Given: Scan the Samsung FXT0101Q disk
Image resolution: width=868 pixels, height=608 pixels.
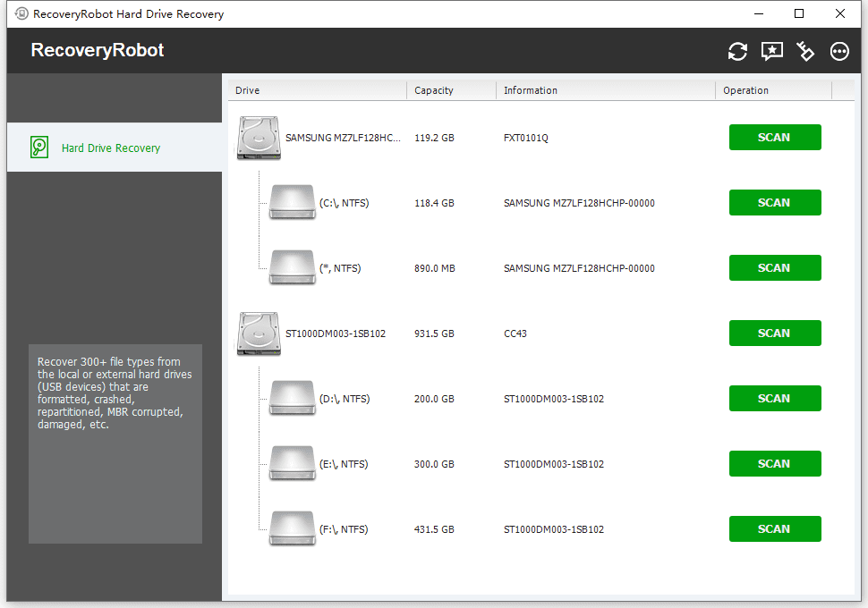Looking at the screenshot, I should [774, 138].
